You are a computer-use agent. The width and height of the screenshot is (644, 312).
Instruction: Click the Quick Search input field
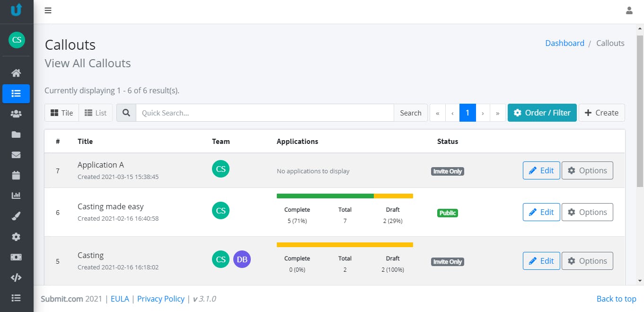coord(265,113)
